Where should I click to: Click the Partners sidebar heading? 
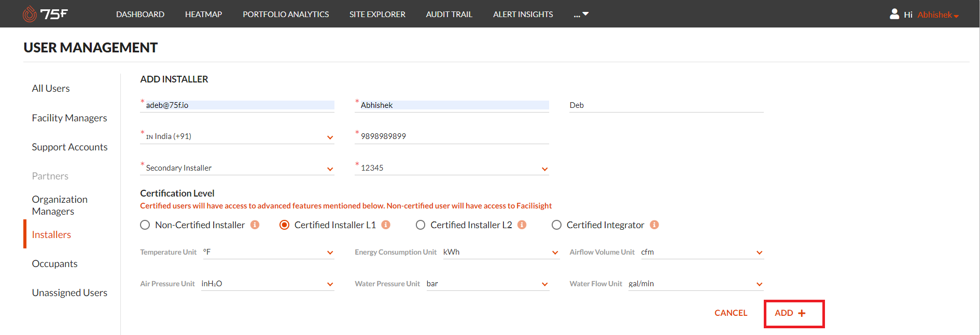coord(50,176)
